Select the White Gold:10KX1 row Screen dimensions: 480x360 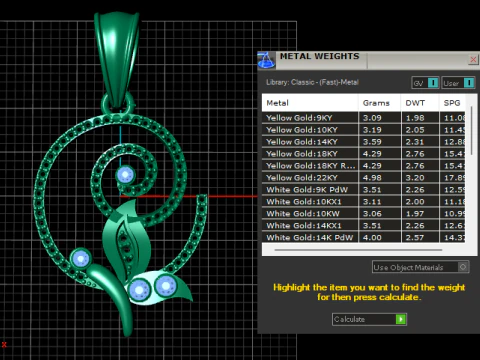point(363,202)
